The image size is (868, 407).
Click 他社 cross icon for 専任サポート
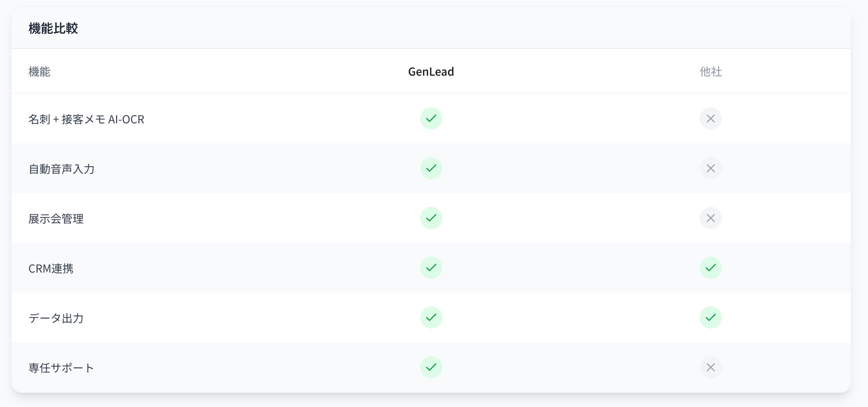point(710,367)
